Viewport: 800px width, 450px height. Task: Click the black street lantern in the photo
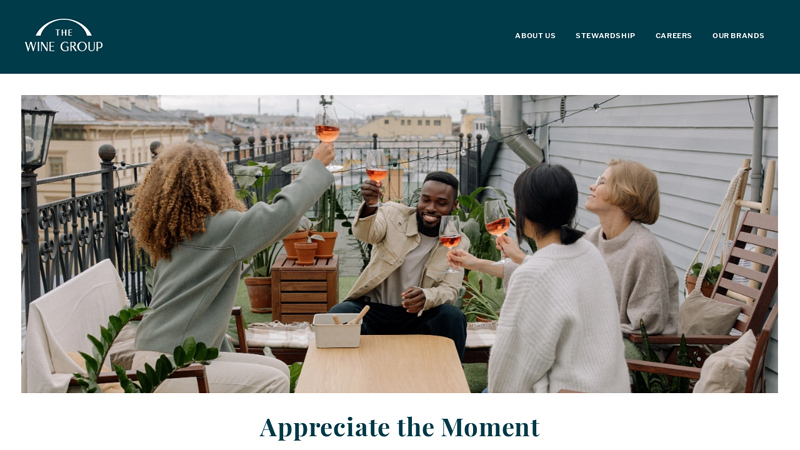click(37, 133)
